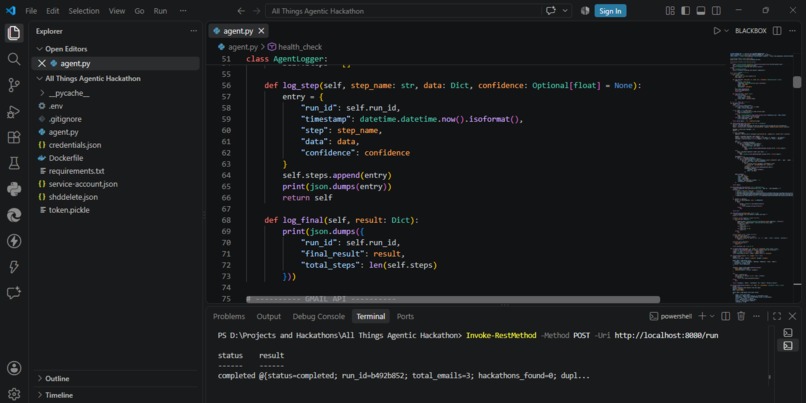Click the editor horizontal scrollbar
This screenshot has width=806, height=403.
pyautogui.click(x=452, y=299)
